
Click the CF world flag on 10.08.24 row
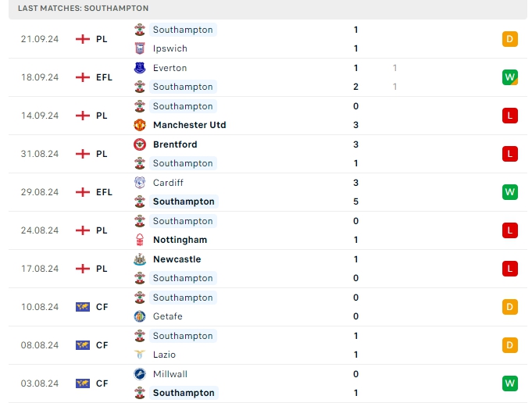[x=83, y=307]
